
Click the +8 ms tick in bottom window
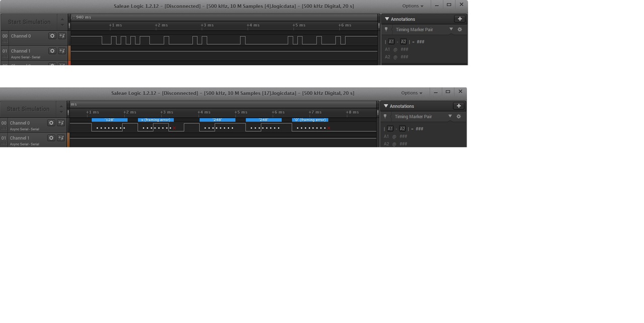tap(352, 112)
